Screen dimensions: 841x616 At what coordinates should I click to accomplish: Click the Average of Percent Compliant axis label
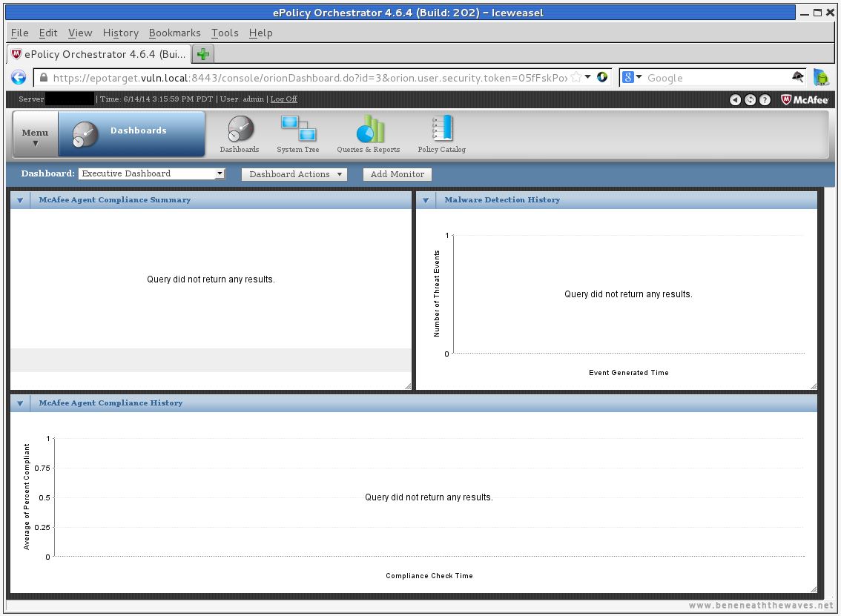27,497
